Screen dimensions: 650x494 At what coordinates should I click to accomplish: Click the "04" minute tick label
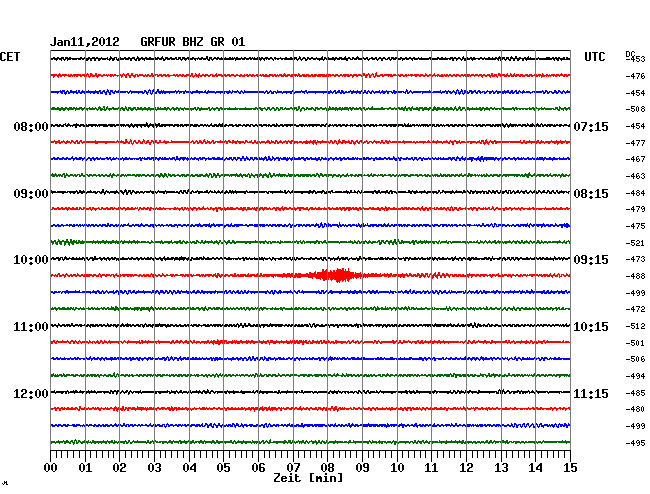189,468
